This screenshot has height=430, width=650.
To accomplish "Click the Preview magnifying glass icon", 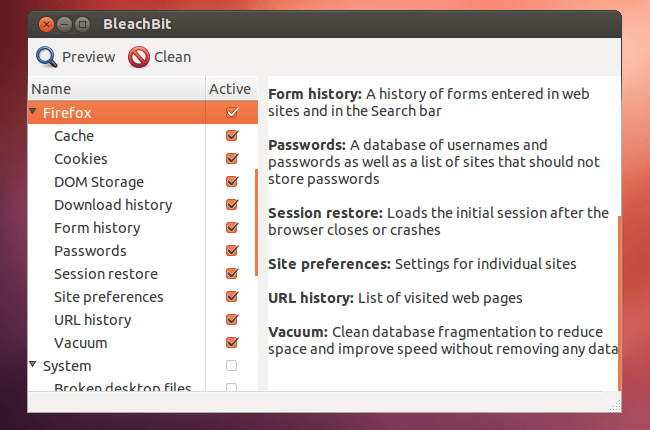I will pyautogui.click(x=46, y=57).
